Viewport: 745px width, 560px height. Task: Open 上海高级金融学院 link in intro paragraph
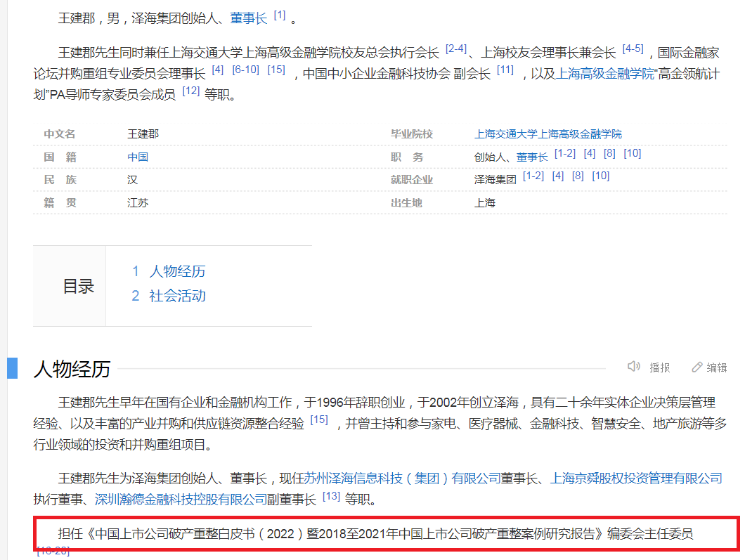pos(605,74)
